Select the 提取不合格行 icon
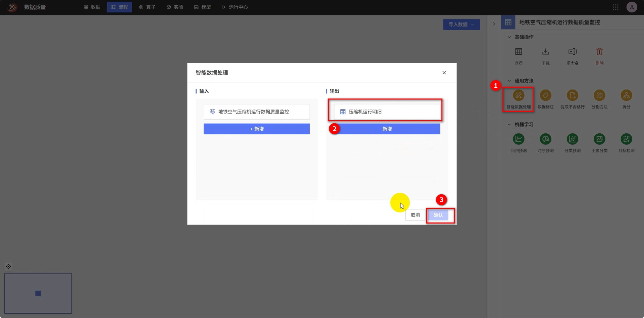This screenshot has width=644, height=318. [x=572, y=96]
